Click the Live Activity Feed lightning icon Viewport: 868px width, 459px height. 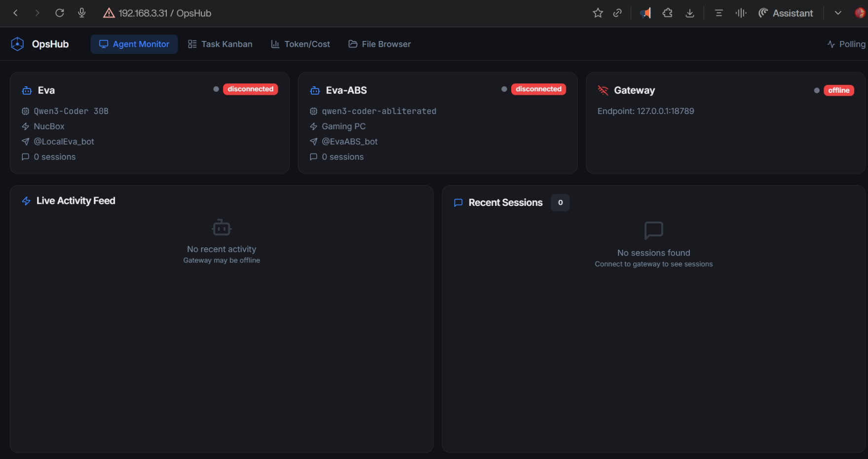tap(26, 201)
